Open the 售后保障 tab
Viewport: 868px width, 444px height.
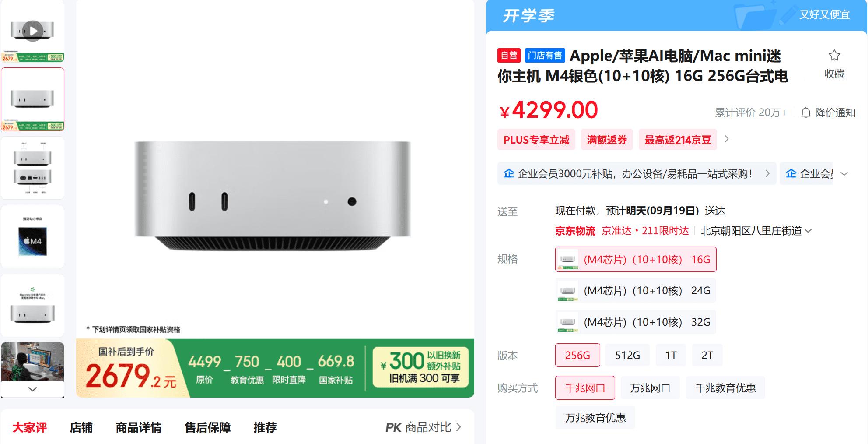coord(207,427)
